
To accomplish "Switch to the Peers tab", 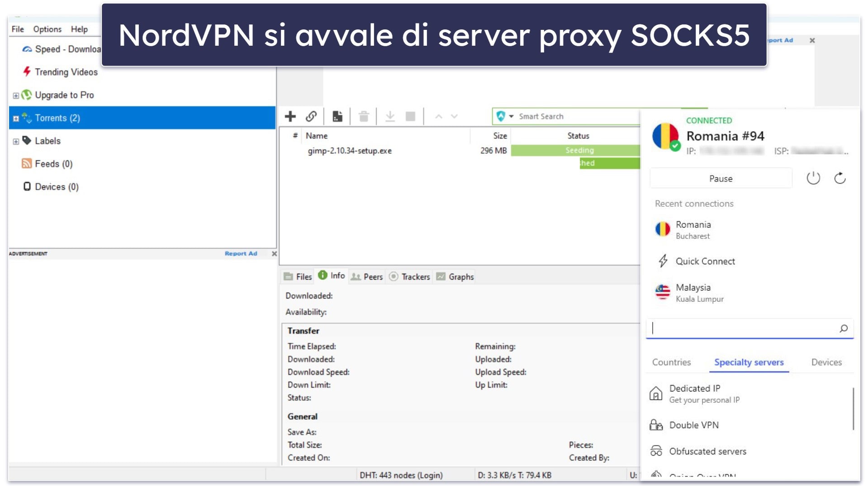I will point(367,276).
